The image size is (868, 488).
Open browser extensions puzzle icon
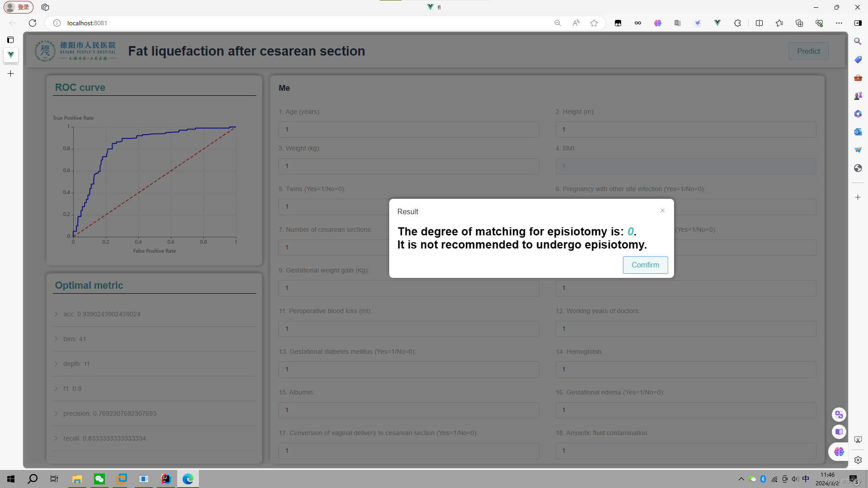737,23
